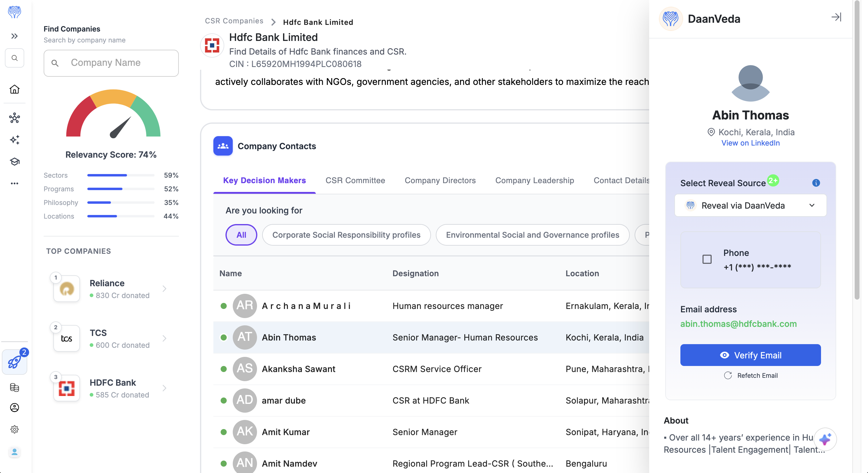Viewport: 868px width, 473px height.
Task: Click Refetch Email
Action: pos(750,376)
